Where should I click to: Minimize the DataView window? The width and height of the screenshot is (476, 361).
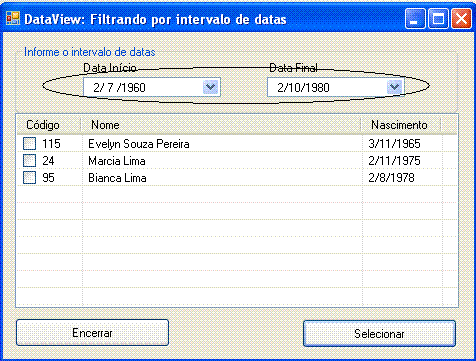click(415, 19)
